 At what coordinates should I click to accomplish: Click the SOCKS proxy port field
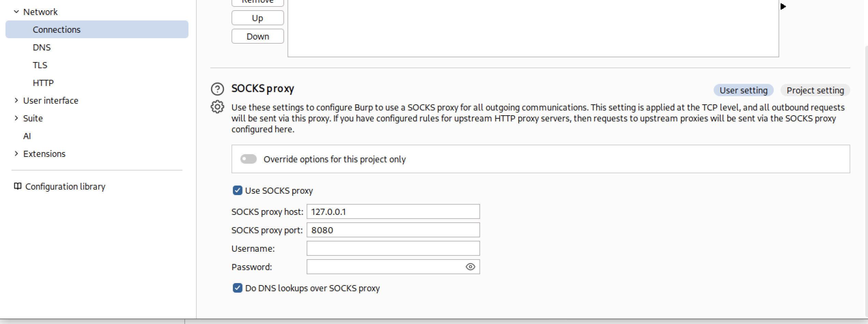pos(393,230)
